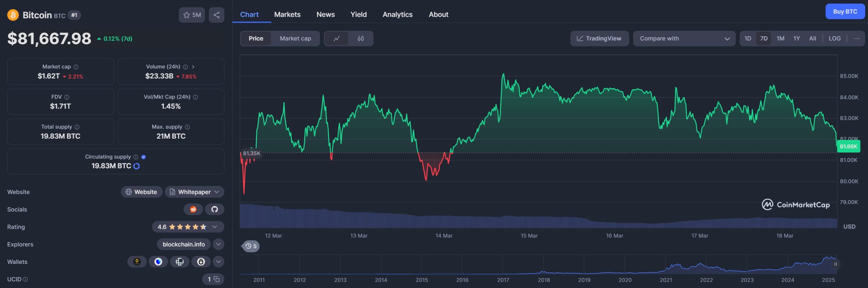Click the range slider pause handle

[835, 264]
